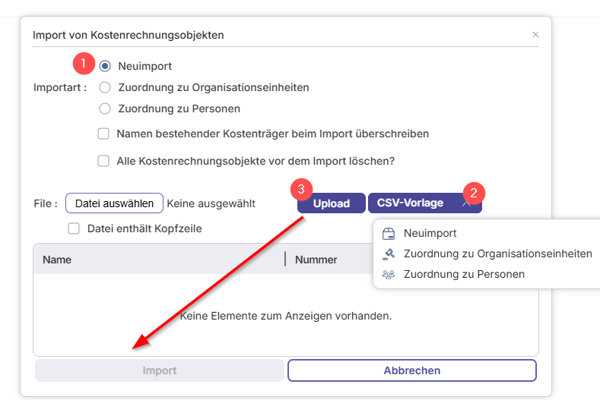Click the box icon beside Neuimport in dropdown
The height and width of the screenshot is (400, 600).
point(389,233)
